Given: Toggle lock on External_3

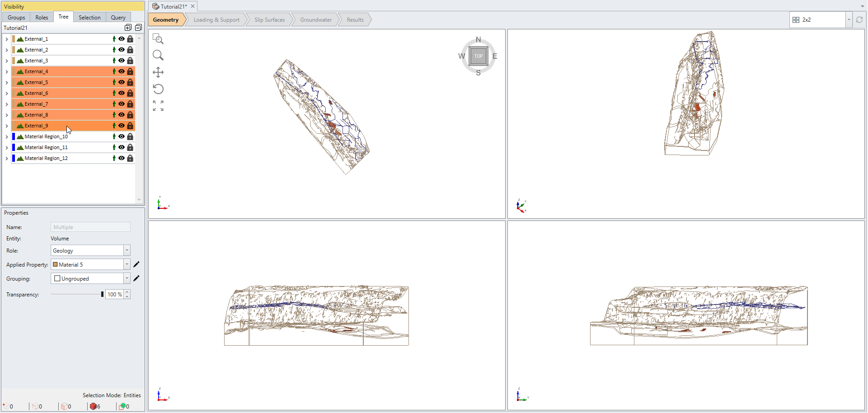Looking at the screenshot, I should (130, 61).
